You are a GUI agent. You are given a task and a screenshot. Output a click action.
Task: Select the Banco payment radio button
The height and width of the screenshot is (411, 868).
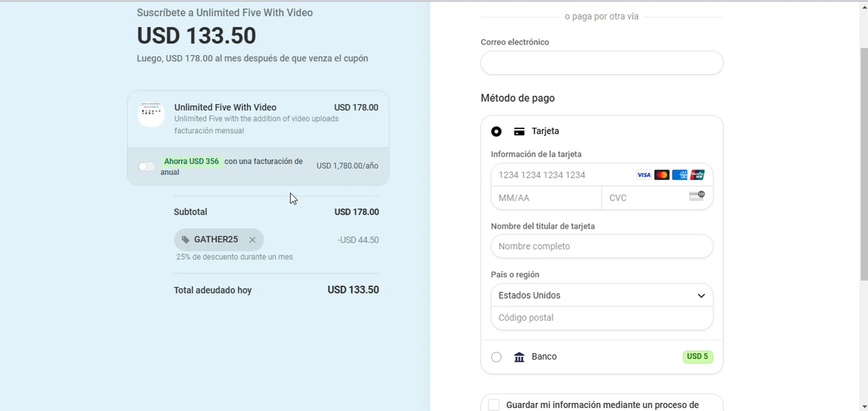[x=496, y=357]
